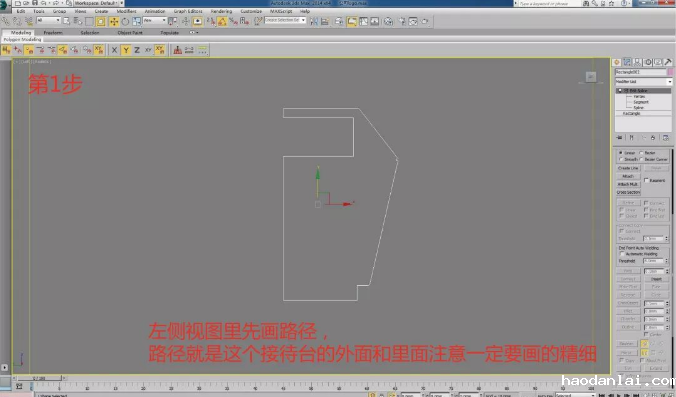Click the Align tool icon

point(325,21)
